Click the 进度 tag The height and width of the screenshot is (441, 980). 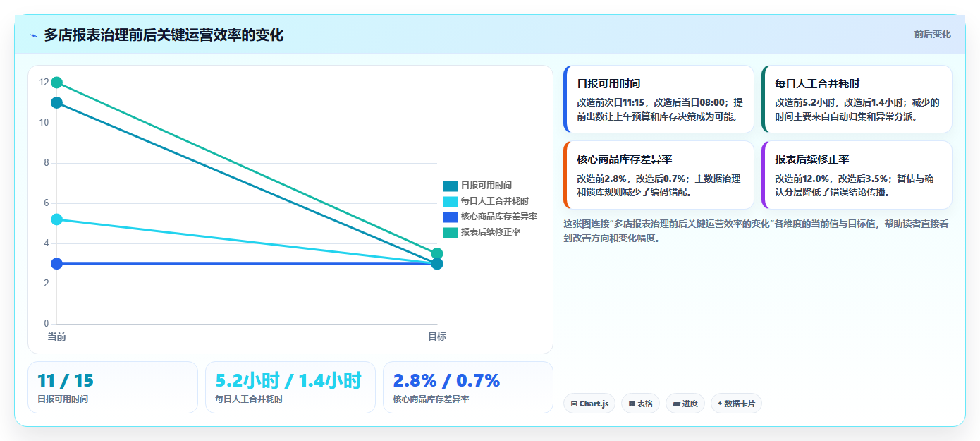685,404
